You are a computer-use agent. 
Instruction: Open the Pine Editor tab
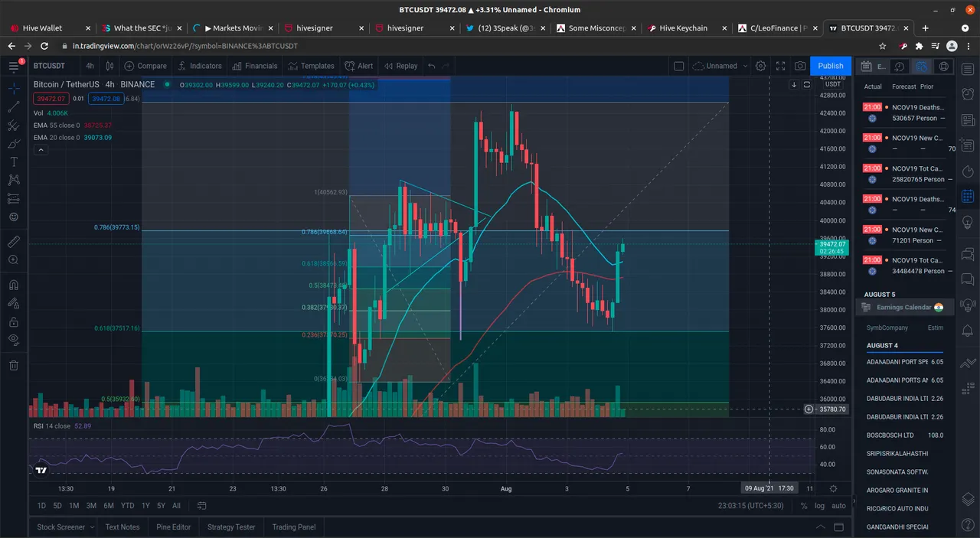click(x=174, y=527)
